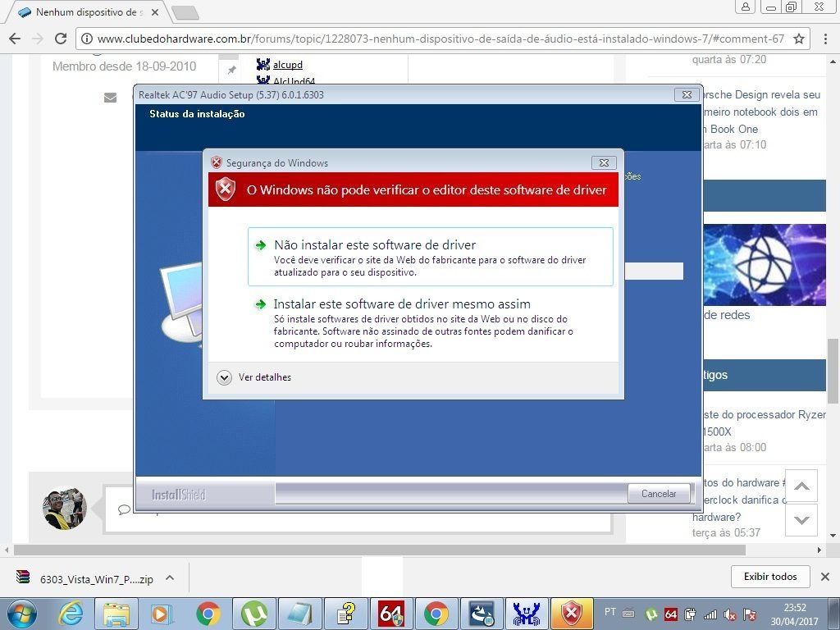This screenshot has height=630, width=840.
Task: Launch Internet Explorer from the taskbar
Action: tap(71, 614)
